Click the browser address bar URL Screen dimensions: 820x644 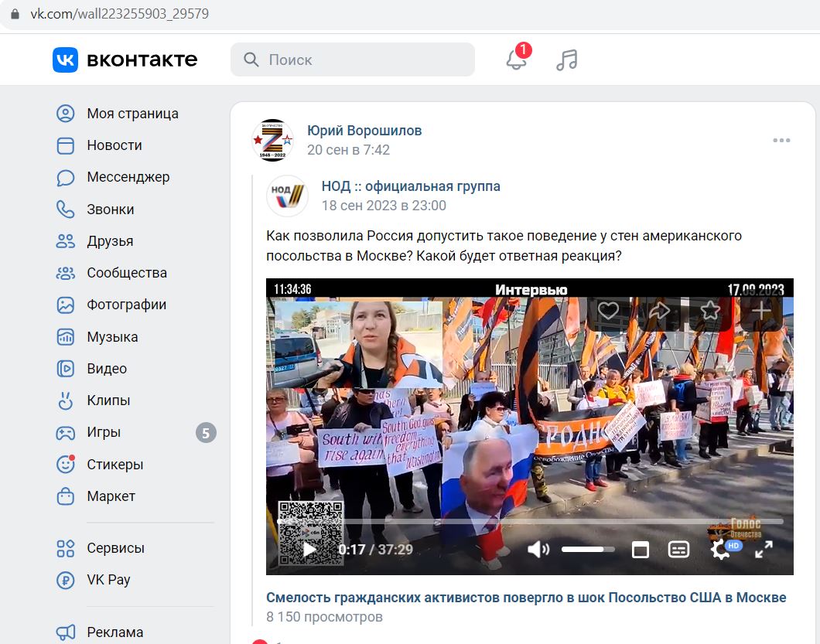120,14
